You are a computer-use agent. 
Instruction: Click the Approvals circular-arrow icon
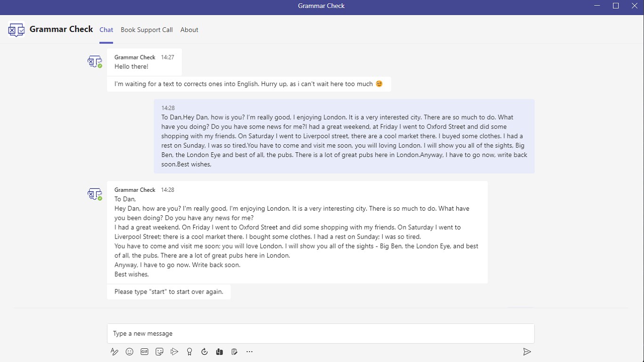[204, 352]
